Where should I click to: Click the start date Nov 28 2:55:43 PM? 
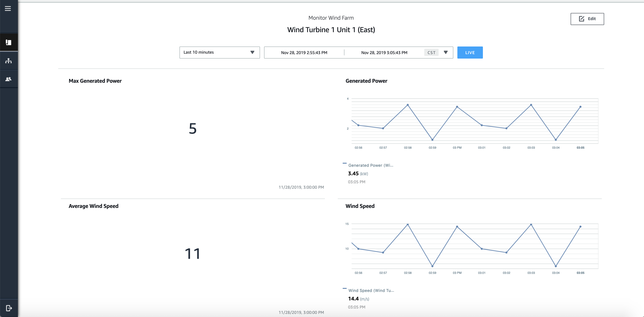(304, 53)
